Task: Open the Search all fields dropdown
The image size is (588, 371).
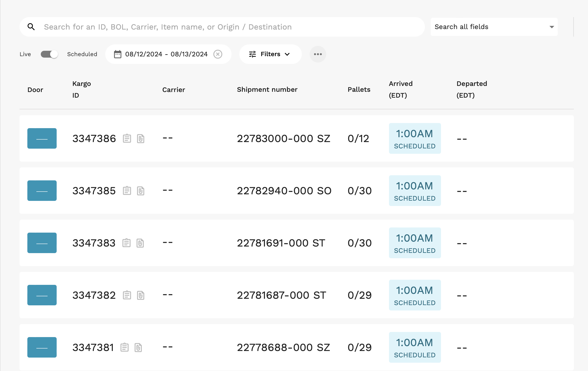Action: (494, 27)
